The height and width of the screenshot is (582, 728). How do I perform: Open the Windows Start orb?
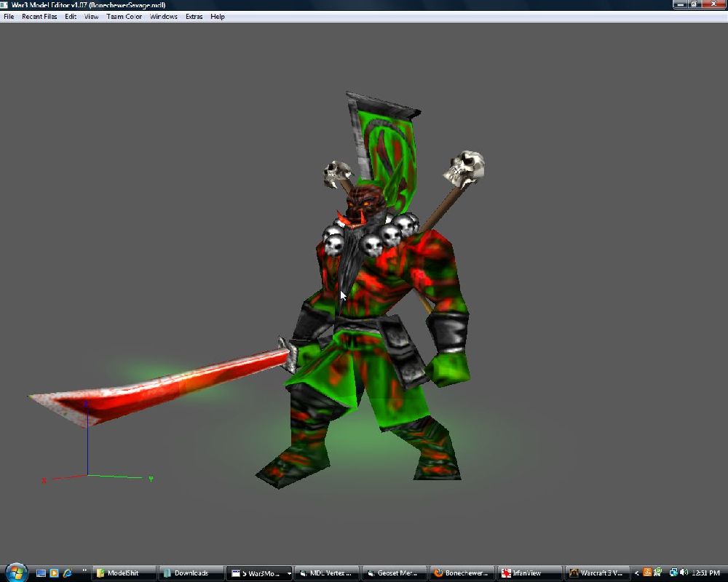[x=17, y=573]
